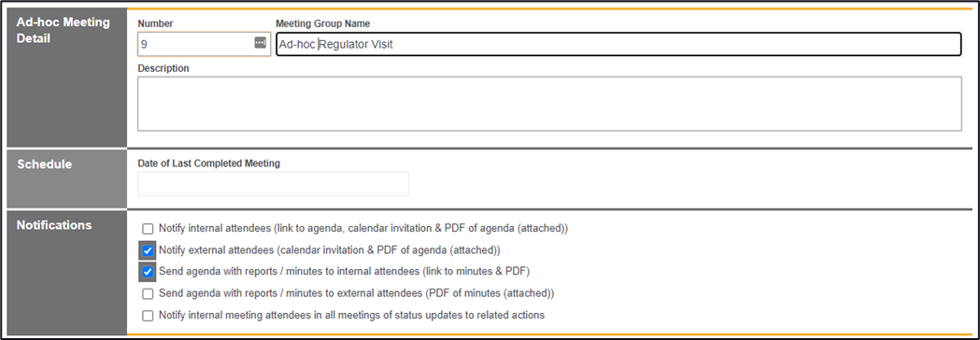980x340 pixels.
Task: Click the 'Notify internal attendees' label text
Action: click(363, 229)
